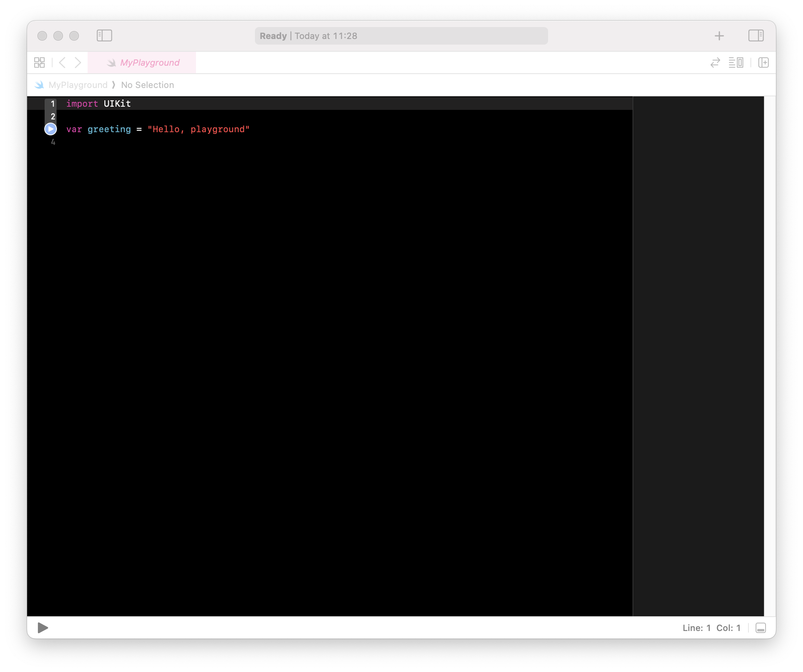The width and height of the screenshot is (803, 672).
Task: Click the Swift icon in jump bar
Action: click(x=39, y=85)
